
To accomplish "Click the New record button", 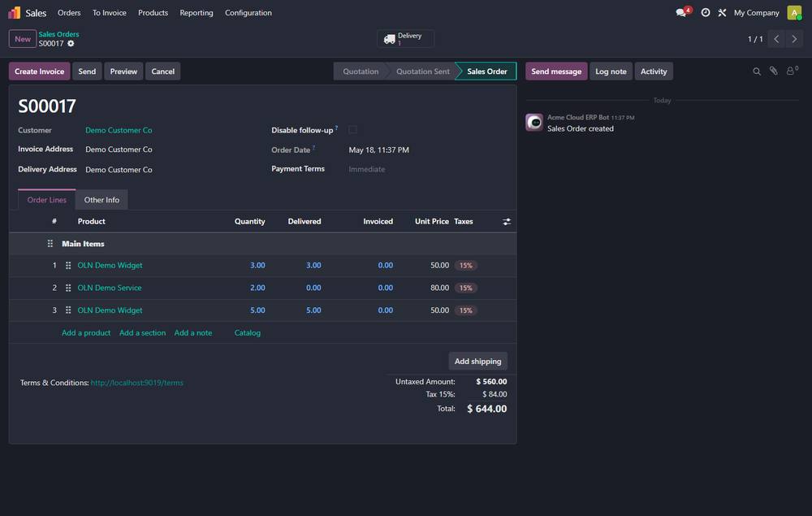I will coord(22,39).
